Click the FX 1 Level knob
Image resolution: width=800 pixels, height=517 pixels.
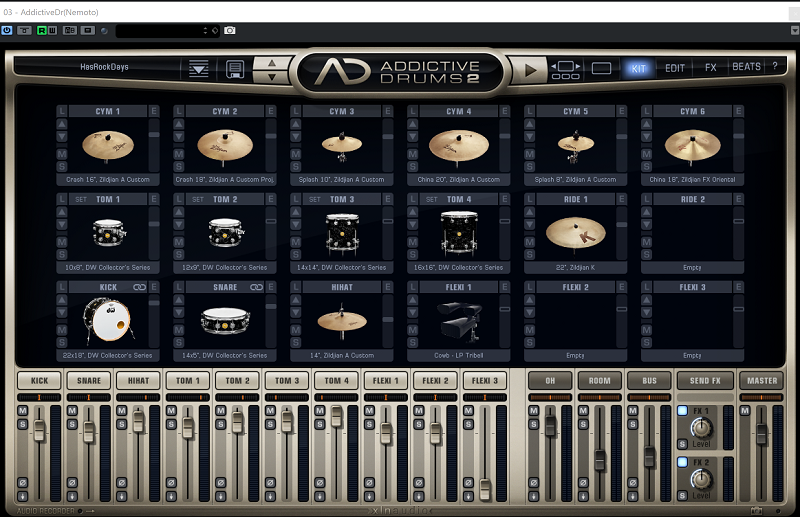click(702, 428)
